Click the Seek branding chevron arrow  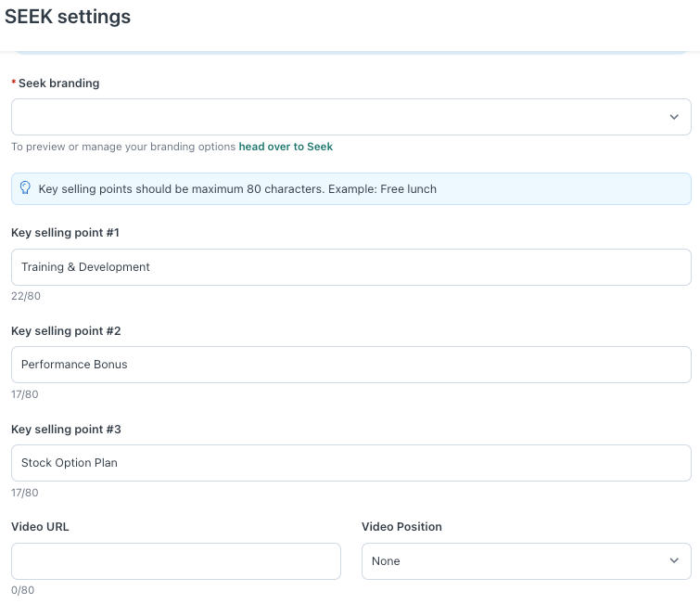point(674,117)
